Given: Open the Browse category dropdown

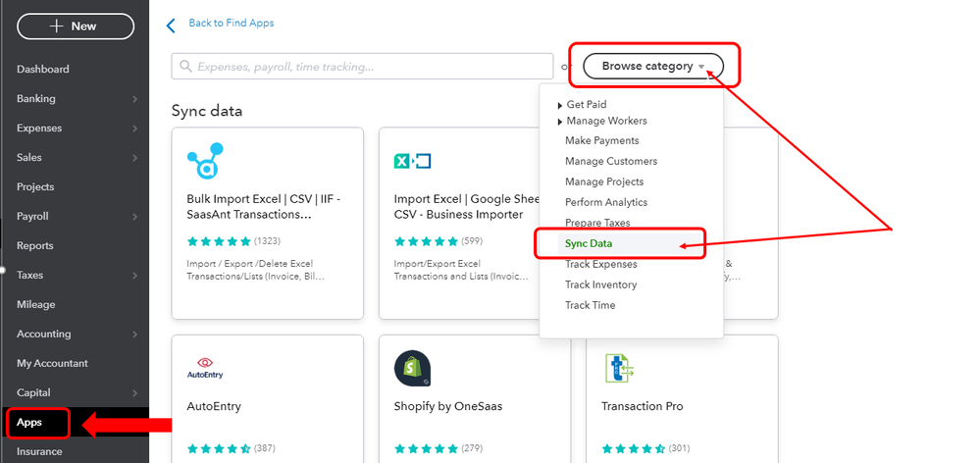Looking at the screenshot, I should (653, 67).
